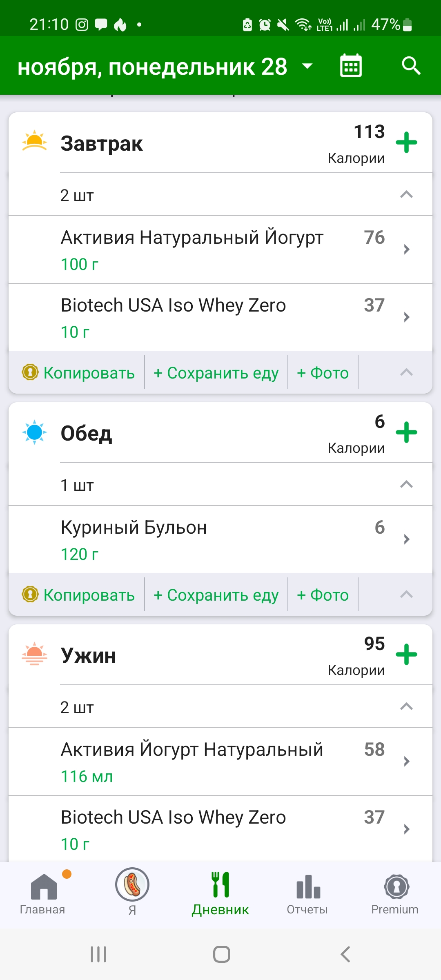Tap Сохранить еду under Обед

pos(216,595)
